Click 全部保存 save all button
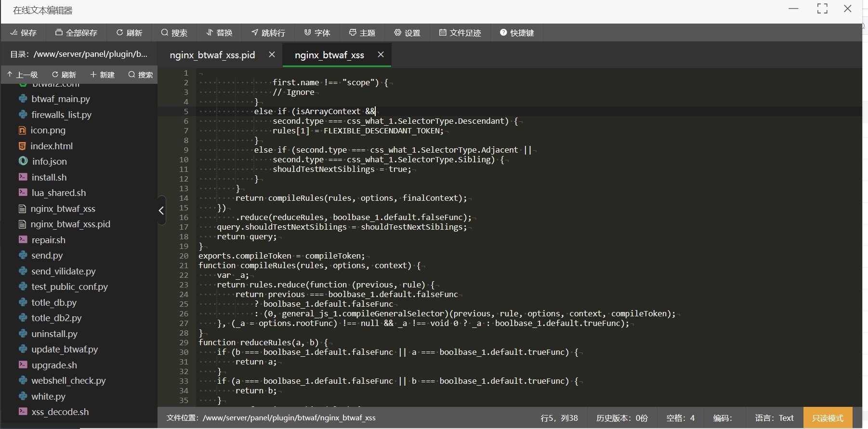868x429 pixels. (x=76, y=33)
